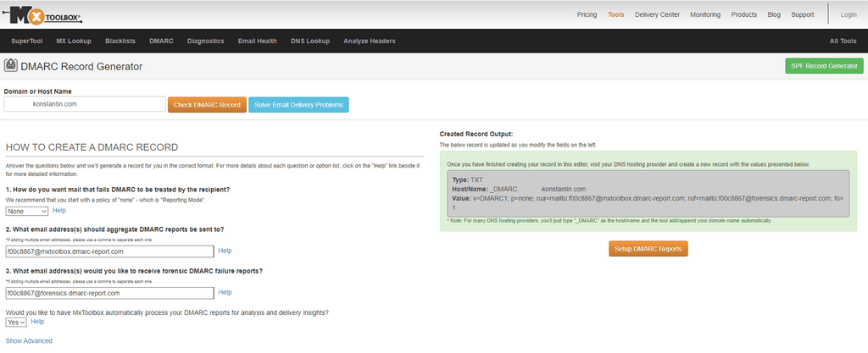The image size is (868, 353).
Task: Expand the Show Advanced options
Action: tap(29, 340)
